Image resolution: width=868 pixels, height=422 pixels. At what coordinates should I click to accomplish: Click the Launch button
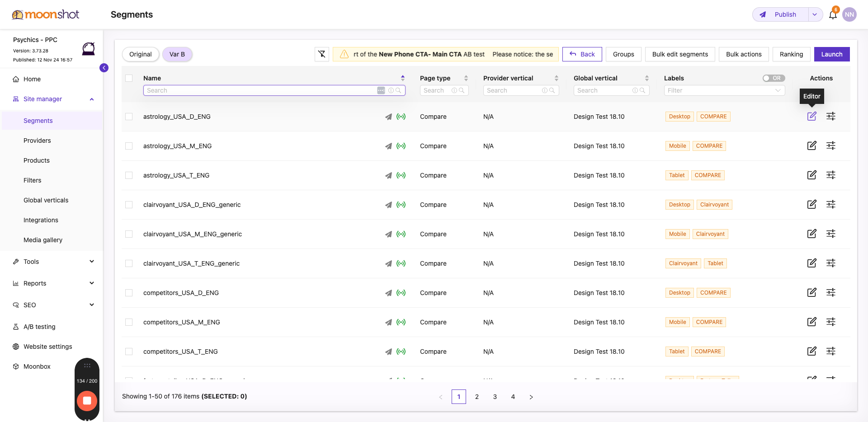832,54
